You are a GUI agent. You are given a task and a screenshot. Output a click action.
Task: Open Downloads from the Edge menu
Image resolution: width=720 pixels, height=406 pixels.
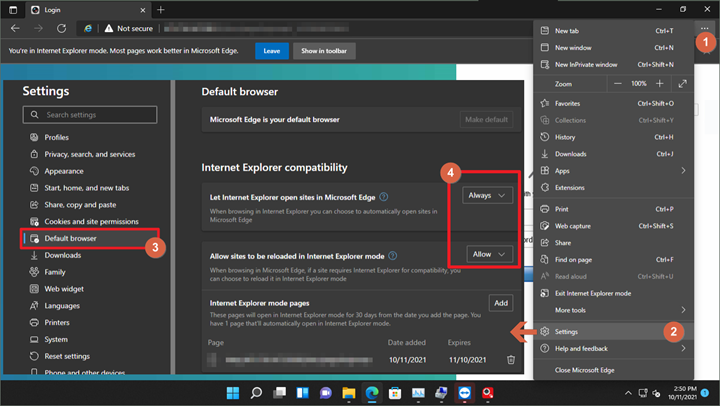pyautogui.click(x=613, y=154)
